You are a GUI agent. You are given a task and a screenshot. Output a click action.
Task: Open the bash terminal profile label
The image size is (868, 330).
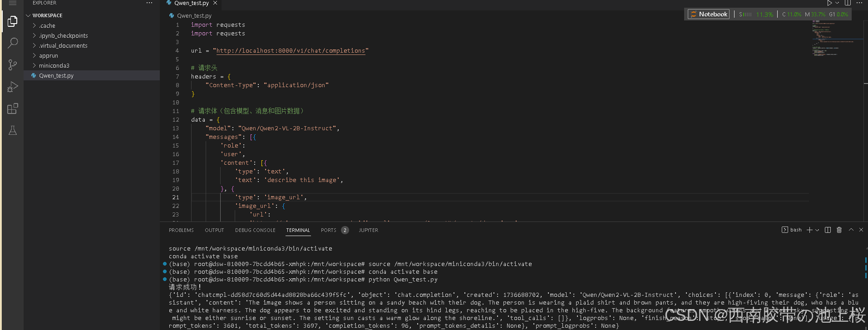792,230
